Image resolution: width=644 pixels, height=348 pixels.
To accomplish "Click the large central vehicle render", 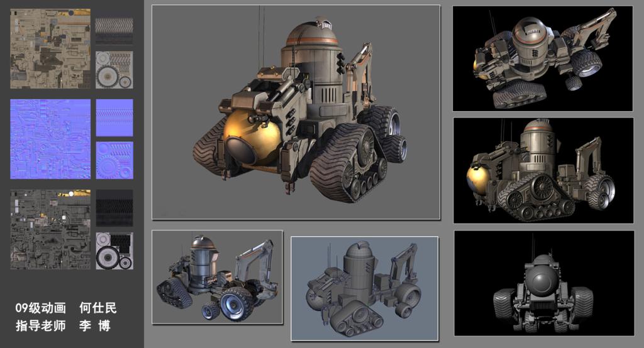I will (296, 112).
